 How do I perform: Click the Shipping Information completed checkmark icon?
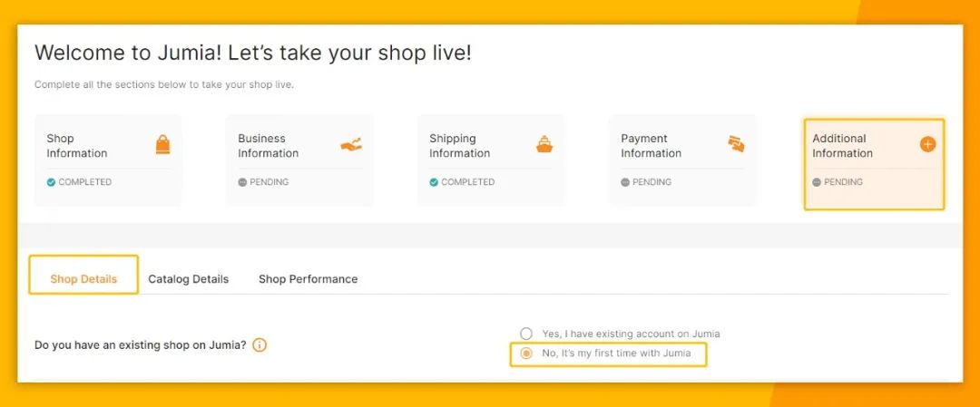pos(435,182)
